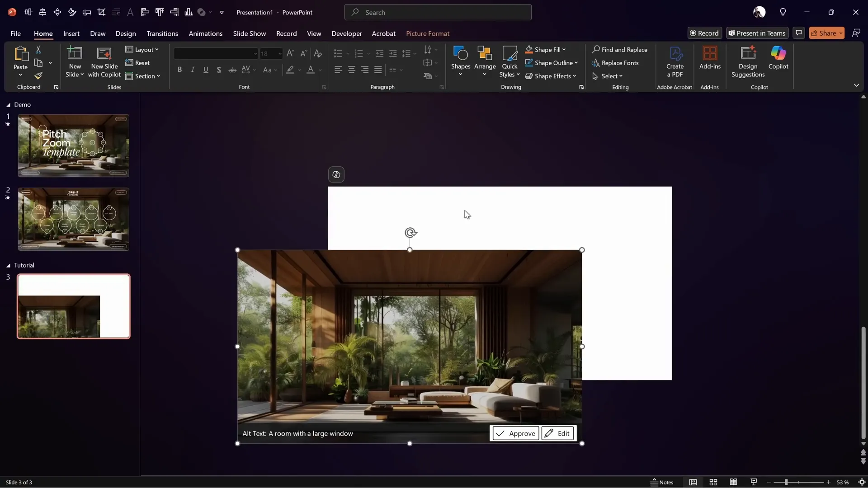
Task: Click the Format Painter tool
Action: point(39,76)
